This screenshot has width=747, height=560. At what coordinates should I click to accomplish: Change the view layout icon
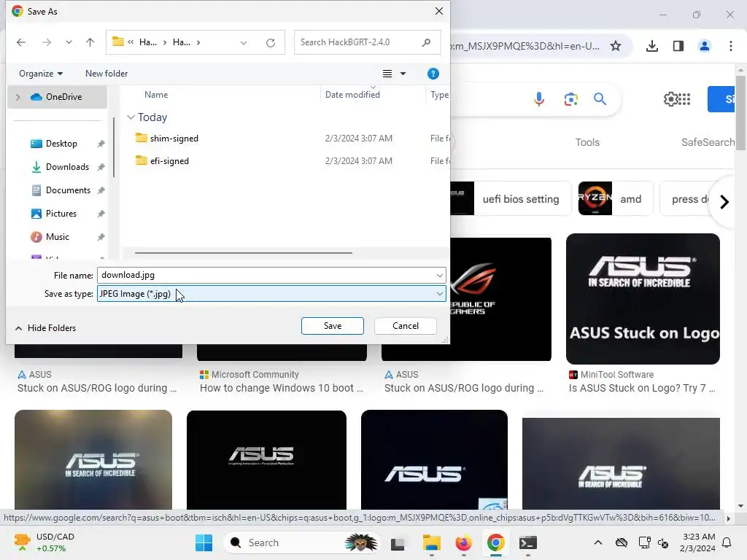[387, 74]
